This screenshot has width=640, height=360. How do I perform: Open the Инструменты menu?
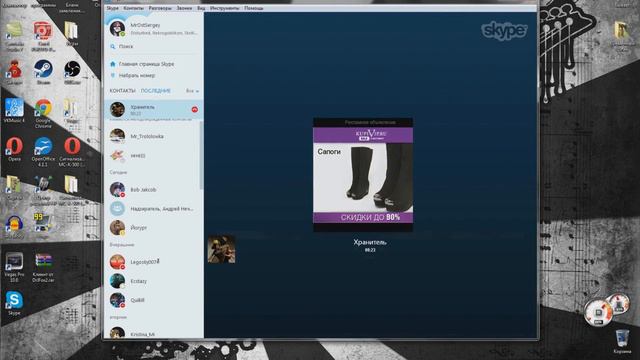click(224, 8)
